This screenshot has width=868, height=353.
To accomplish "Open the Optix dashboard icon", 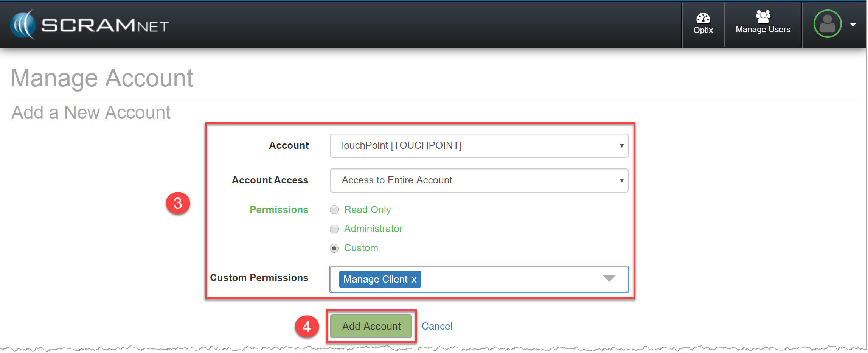I will point(703,18).
